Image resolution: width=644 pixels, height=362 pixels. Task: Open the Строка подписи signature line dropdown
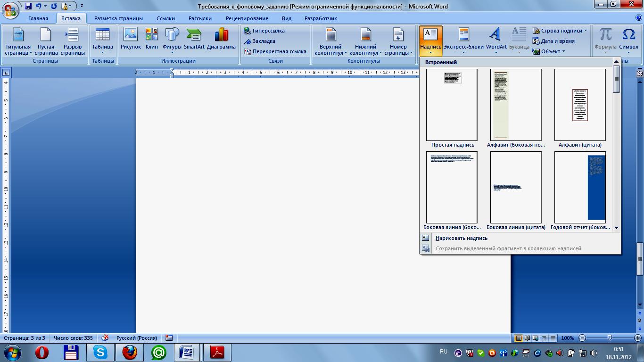pyautogui.click(x=560, y=31)
